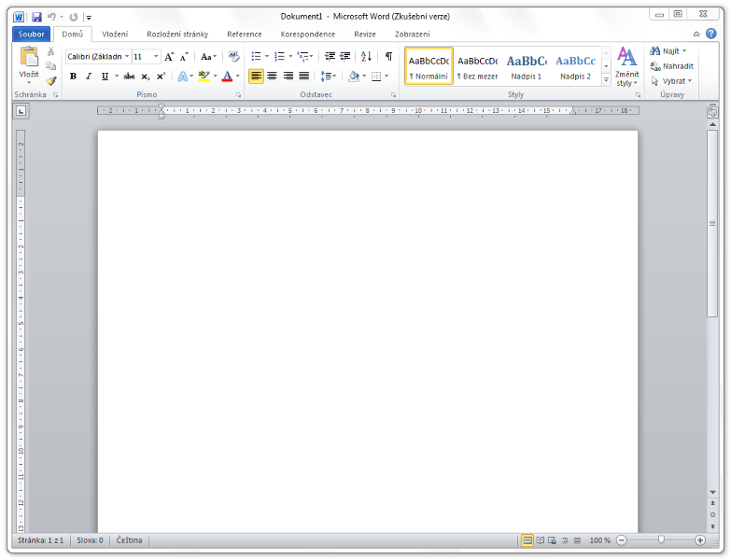Click the 100 % zoom level
The image size is (731, 560).
(599, 540)
